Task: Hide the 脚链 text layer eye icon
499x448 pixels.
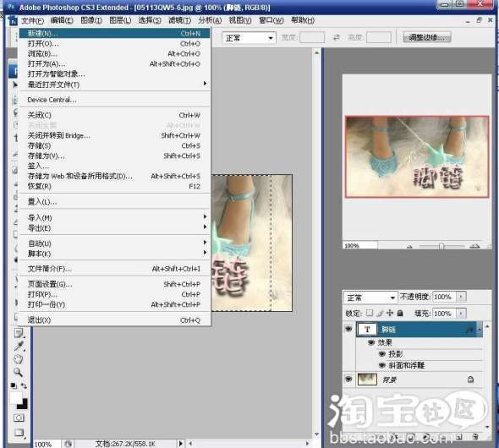Action: click(348, 329)
